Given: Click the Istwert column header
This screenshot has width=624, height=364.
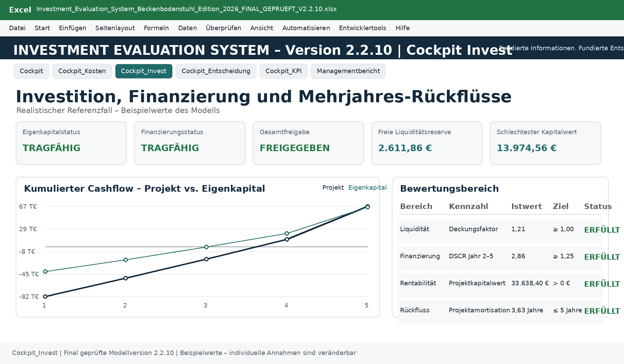Looking at the screenshot, I should point(526,206).
